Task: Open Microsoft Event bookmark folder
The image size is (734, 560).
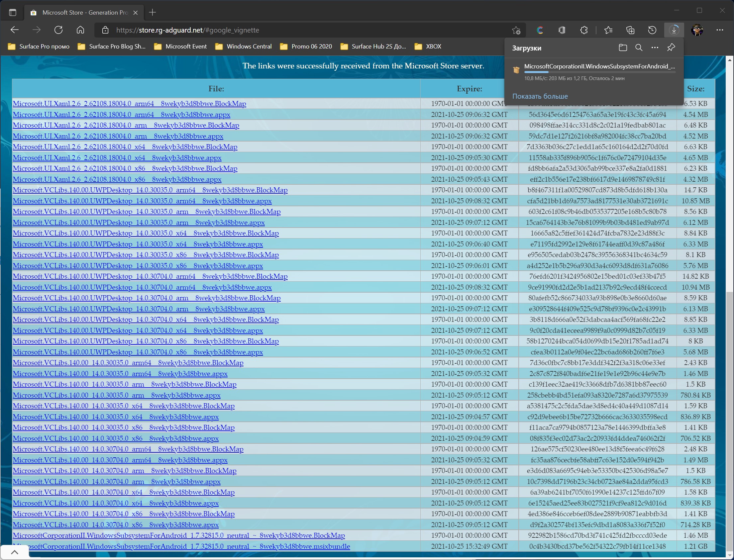Action: [x=180, y=46]
